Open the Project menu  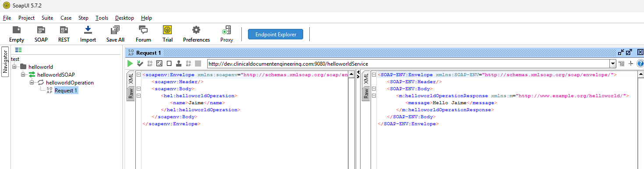click(26, 18)
